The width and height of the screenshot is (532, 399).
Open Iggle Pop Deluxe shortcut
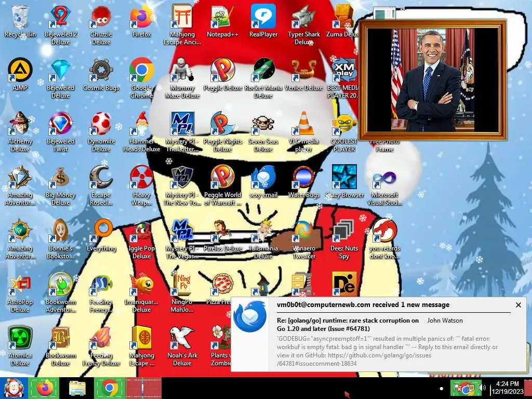point(141,239)
